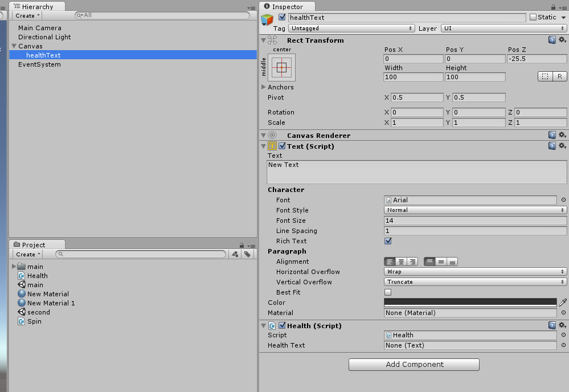This screenshot has width=569, height=392.
Task: Enable the Best Fit checkbox
Action: click(x=388, y=292)
